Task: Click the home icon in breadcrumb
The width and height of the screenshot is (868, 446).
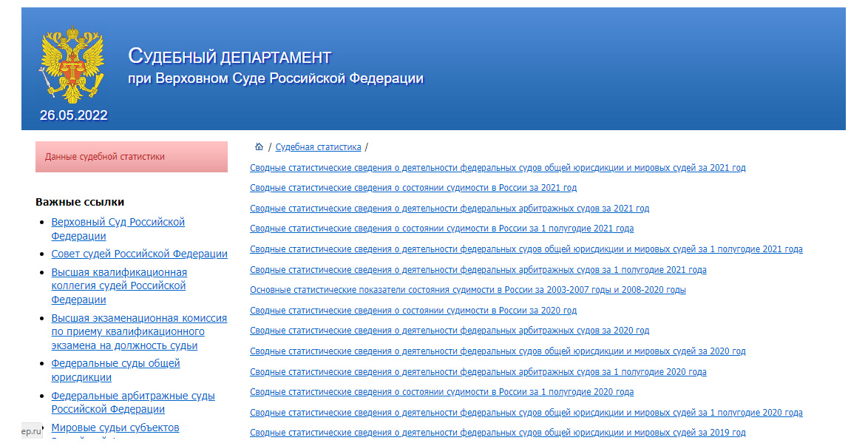Action: tap(259, 147)
